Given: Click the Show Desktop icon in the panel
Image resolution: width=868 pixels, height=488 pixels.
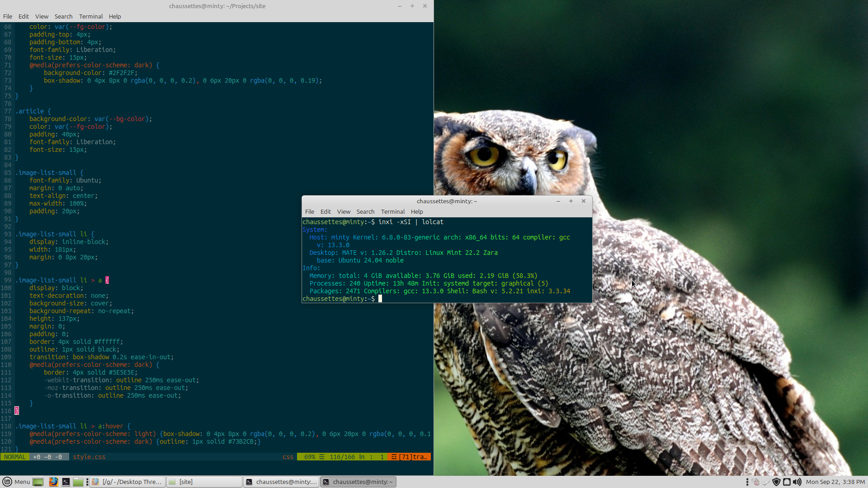Looking at the screenshot, I should (x=38, y=482).
